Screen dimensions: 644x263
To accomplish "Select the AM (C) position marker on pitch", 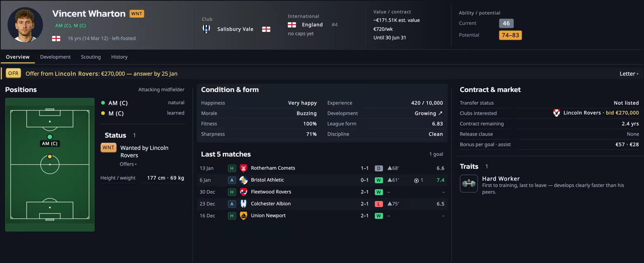I will pyautogui.click(x=50, y=137).
